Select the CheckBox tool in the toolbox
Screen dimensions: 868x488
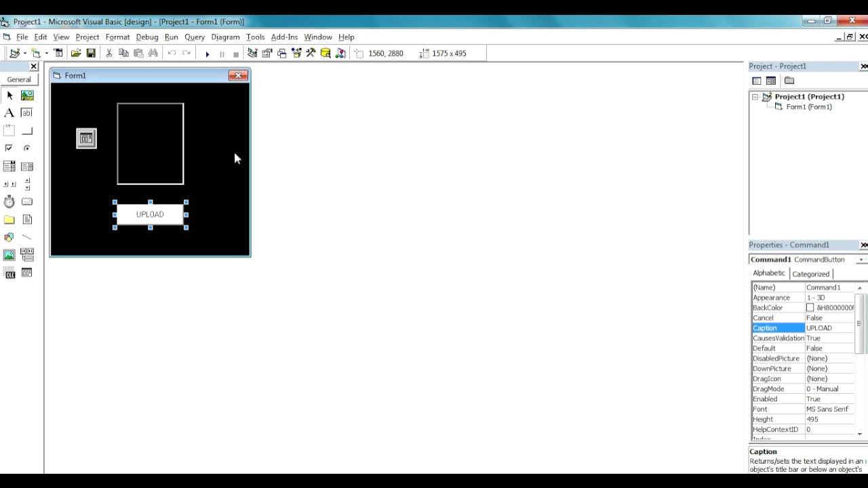(x=9, y=148)
